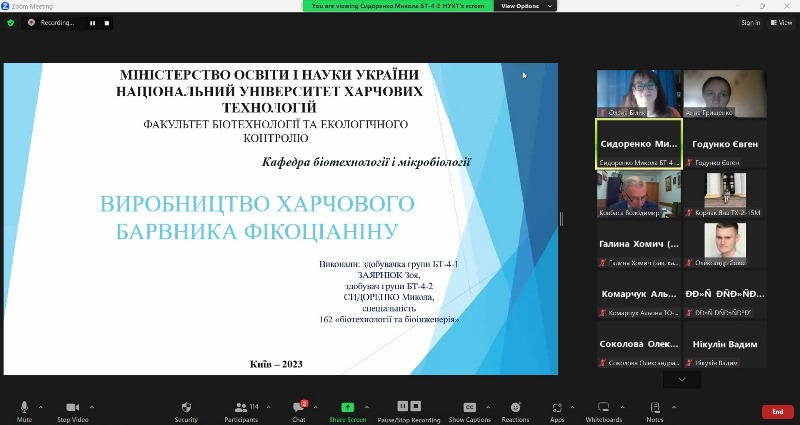This screenshot has height=425, width=800.
Task: Expand the arrow next to Whiteboards
Action: [622, 407]
